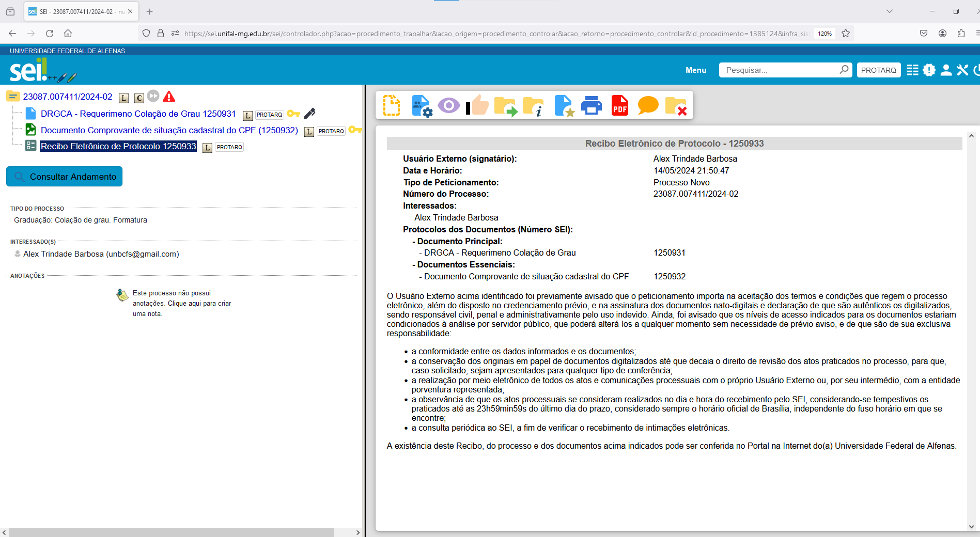Click the PROTARQ tag on the DRGCA row

270,115
